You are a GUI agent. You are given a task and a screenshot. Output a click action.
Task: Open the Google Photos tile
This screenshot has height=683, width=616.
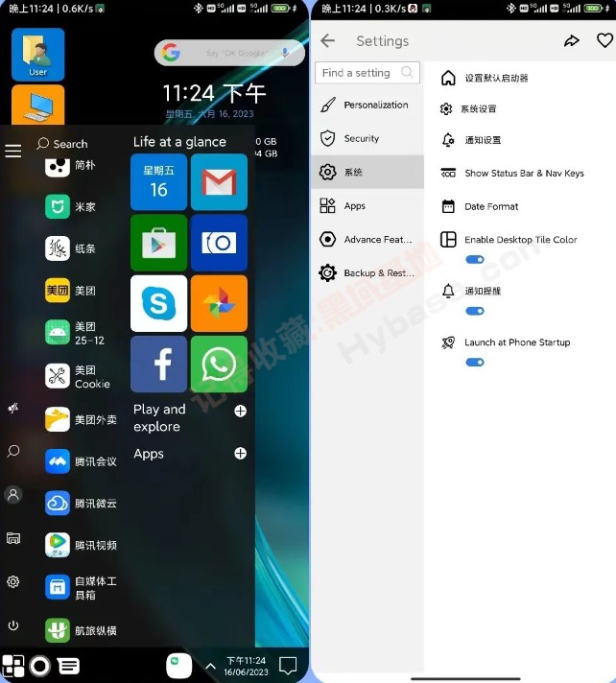(219, 303)
